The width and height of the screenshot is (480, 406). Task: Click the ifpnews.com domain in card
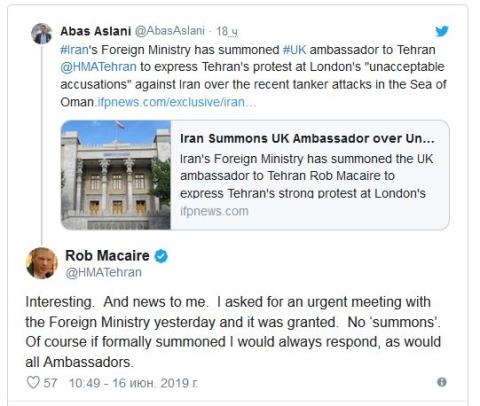[214, 211]
